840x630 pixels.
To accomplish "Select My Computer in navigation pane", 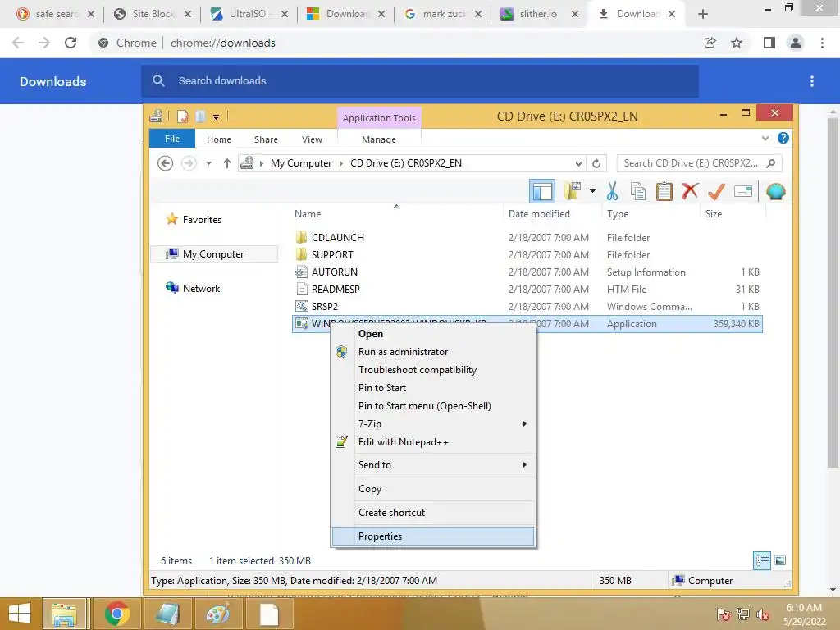I will 213,254.
